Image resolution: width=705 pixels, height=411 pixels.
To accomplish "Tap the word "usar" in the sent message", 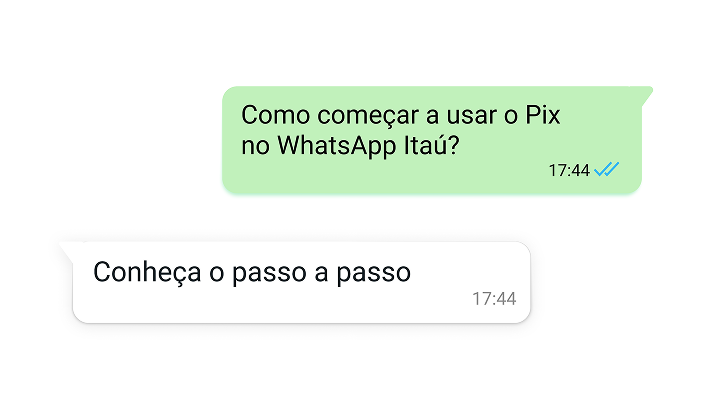I will pos(472,116).
